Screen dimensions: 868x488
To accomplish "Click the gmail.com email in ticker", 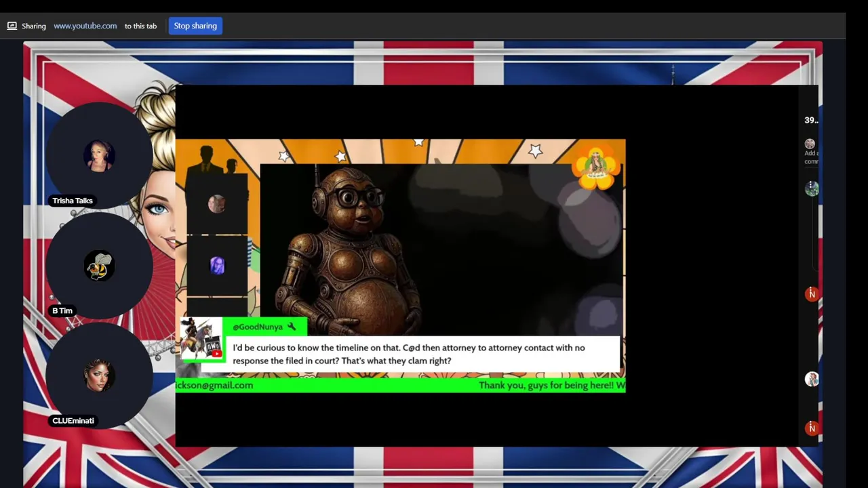I will (x=214, y=385).
